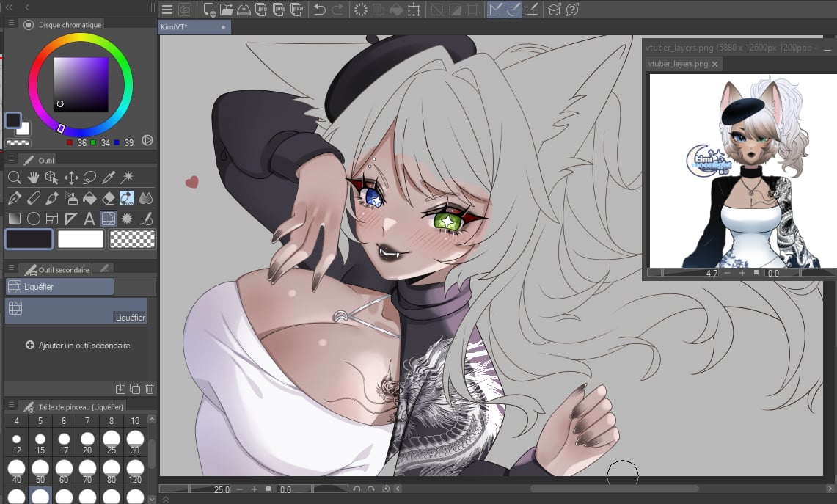Select the Disque chromatique tab

tap(62, 24)
